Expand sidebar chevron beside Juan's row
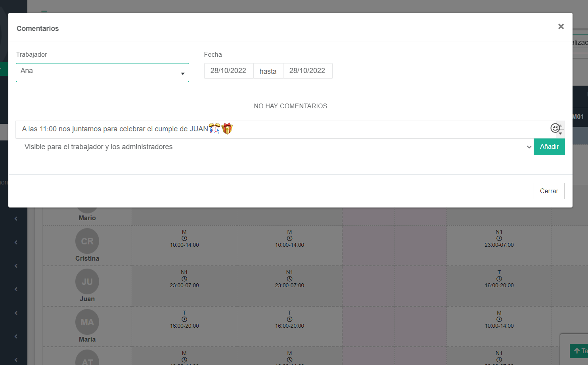The width and height of the screenshot is (588, 365). tap(16, 289)
